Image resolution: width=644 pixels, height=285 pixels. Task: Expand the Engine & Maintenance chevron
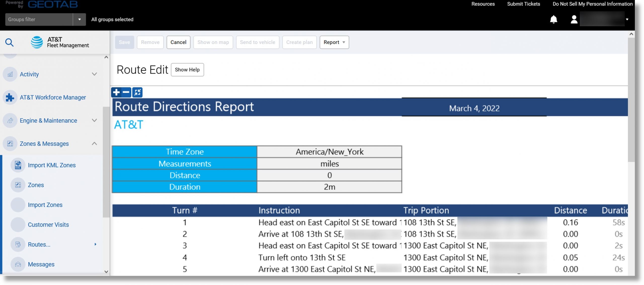pos(94,120)
